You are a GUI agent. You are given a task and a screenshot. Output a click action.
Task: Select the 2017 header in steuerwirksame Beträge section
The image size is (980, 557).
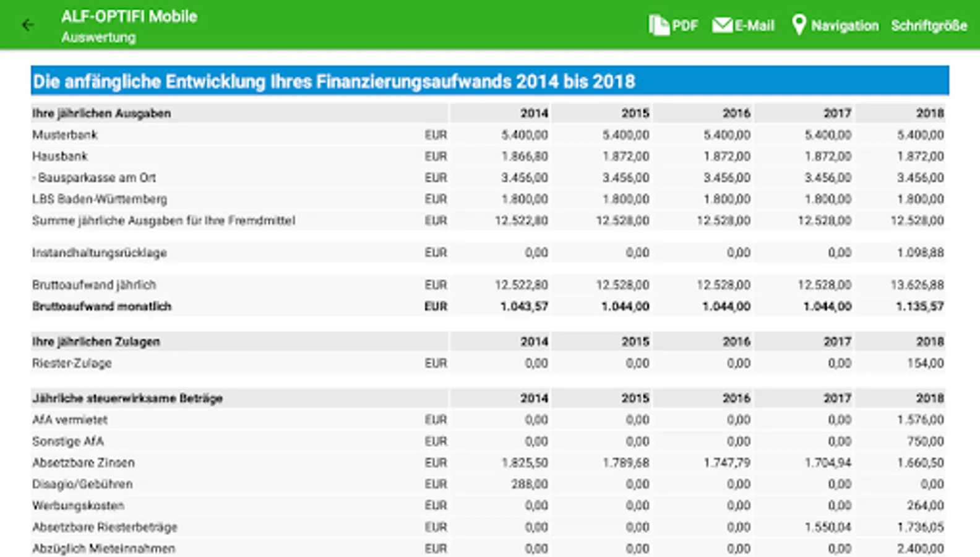(838, 399)
